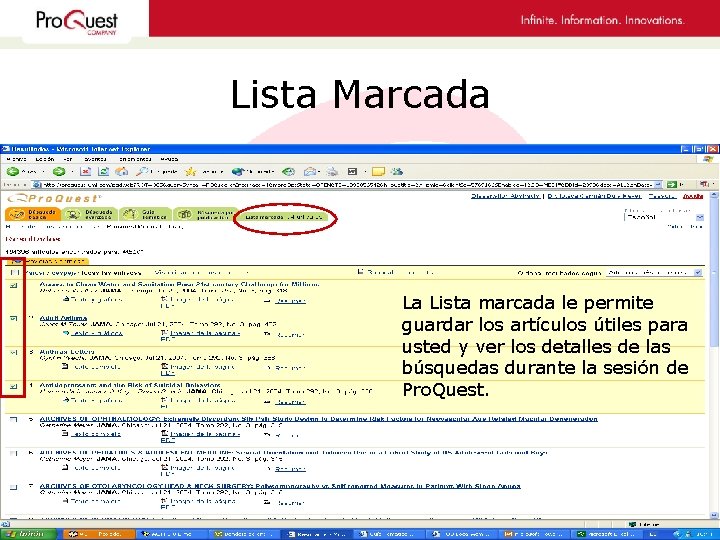Click the Print icon in the toolbar
Screen dimensions: 720x540
point(332,172)
